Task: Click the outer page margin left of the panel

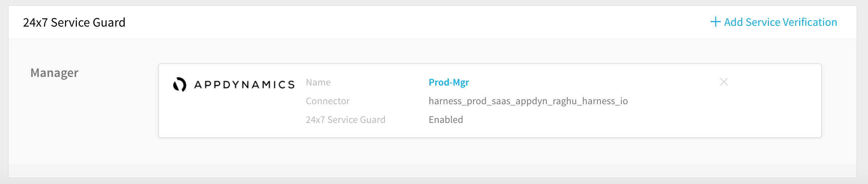Action: [4, 92]
